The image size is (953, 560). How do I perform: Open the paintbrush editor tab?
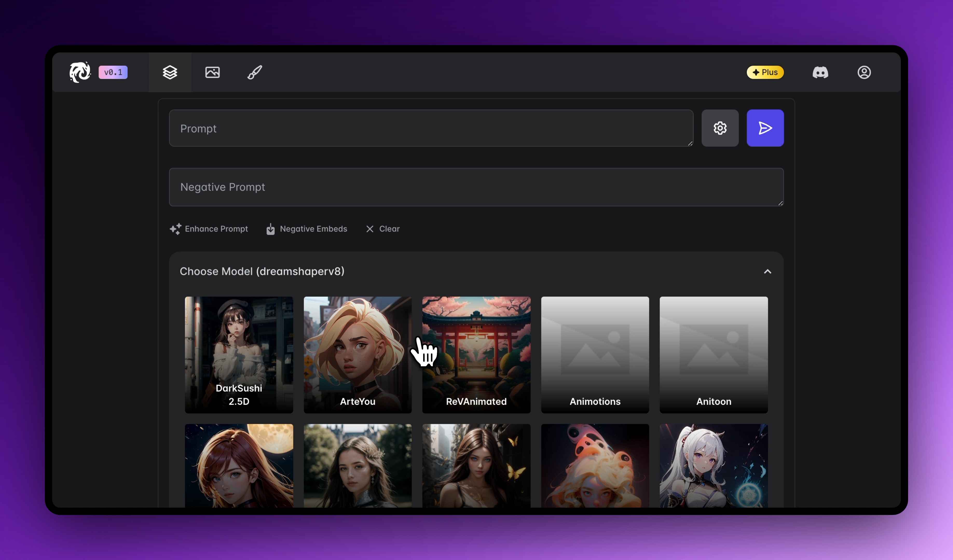[x=255, y=72]
